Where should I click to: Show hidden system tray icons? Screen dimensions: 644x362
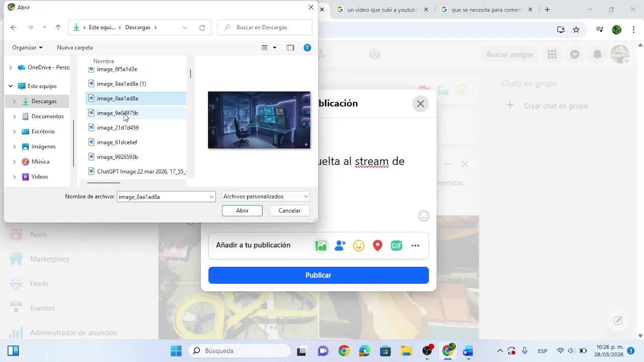[x=500, y=351]
